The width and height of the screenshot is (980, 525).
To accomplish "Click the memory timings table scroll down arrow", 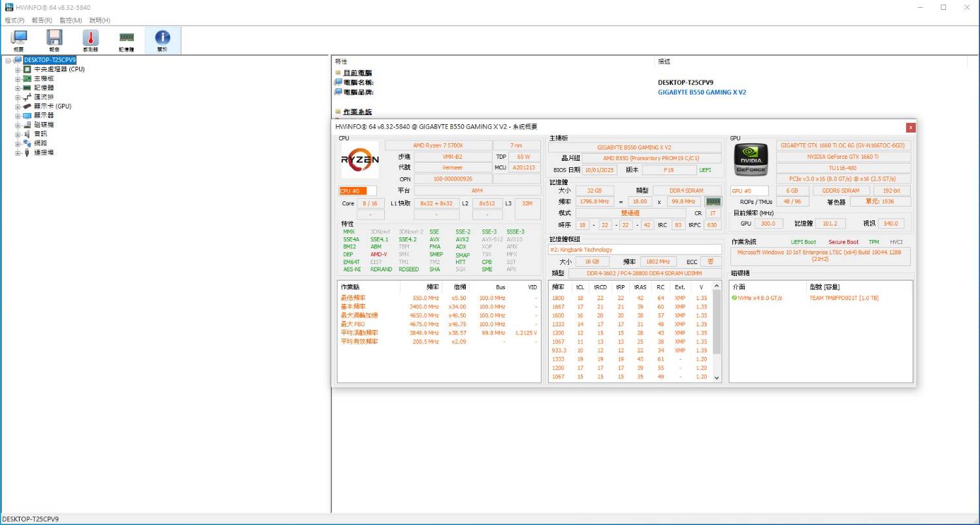I will click(x=717, y=377).
